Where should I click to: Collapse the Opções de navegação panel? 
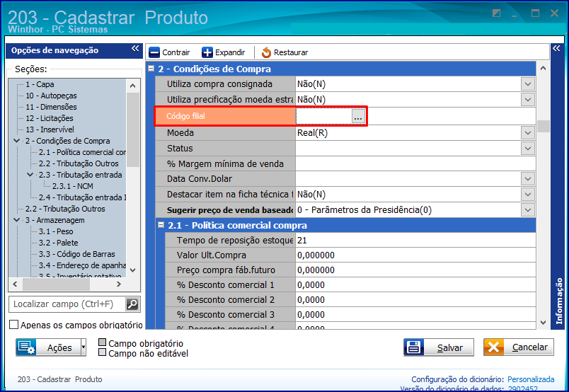point(135,49)
